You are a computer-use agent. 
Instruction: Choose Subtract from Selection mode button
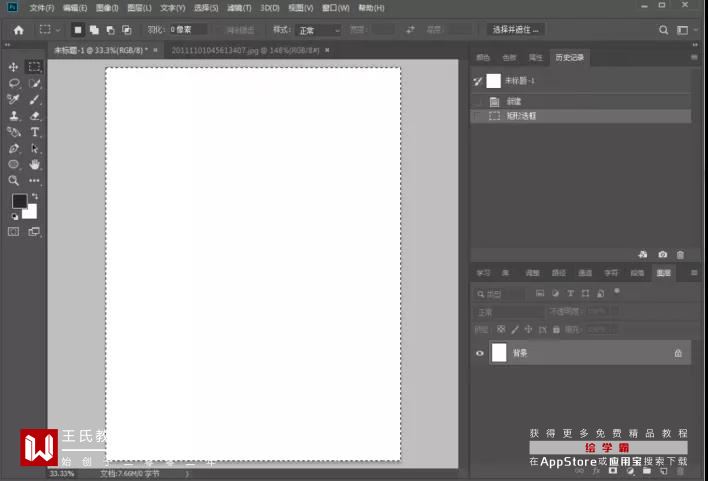pos(110,30)
